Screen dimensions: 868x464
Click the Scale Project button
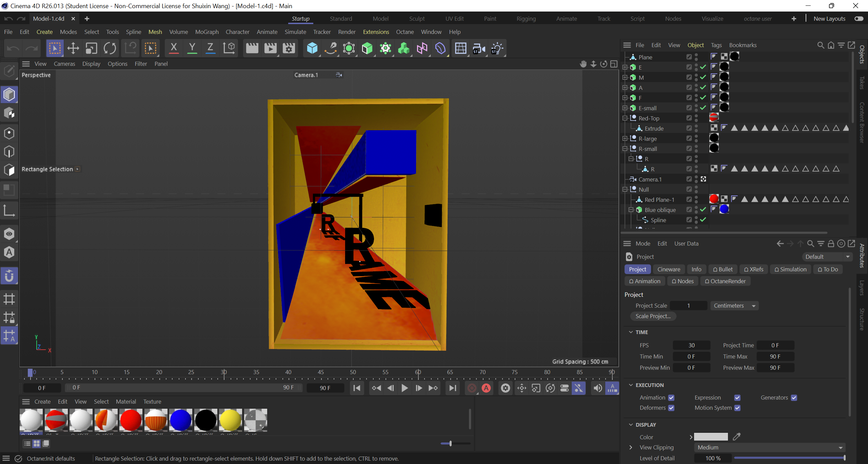click(x=653, y=316)
